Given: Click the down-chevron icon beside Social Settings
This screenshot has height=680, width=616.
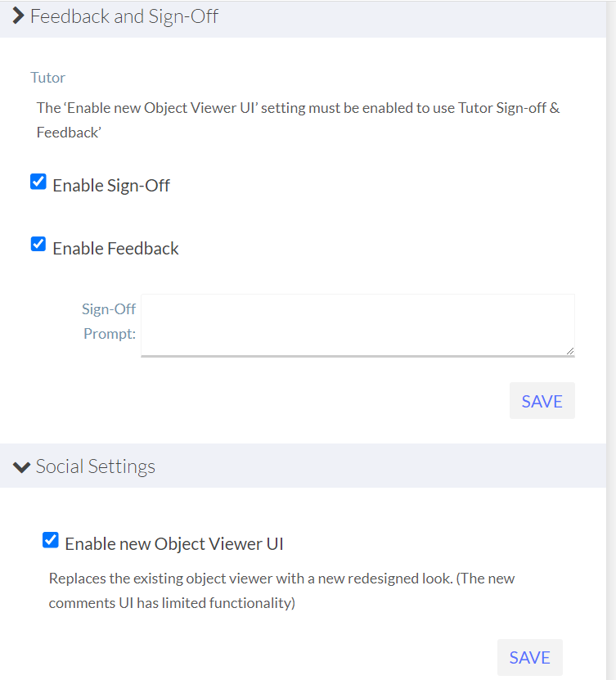Looking at the screenshot, I should tap(20, 466).
